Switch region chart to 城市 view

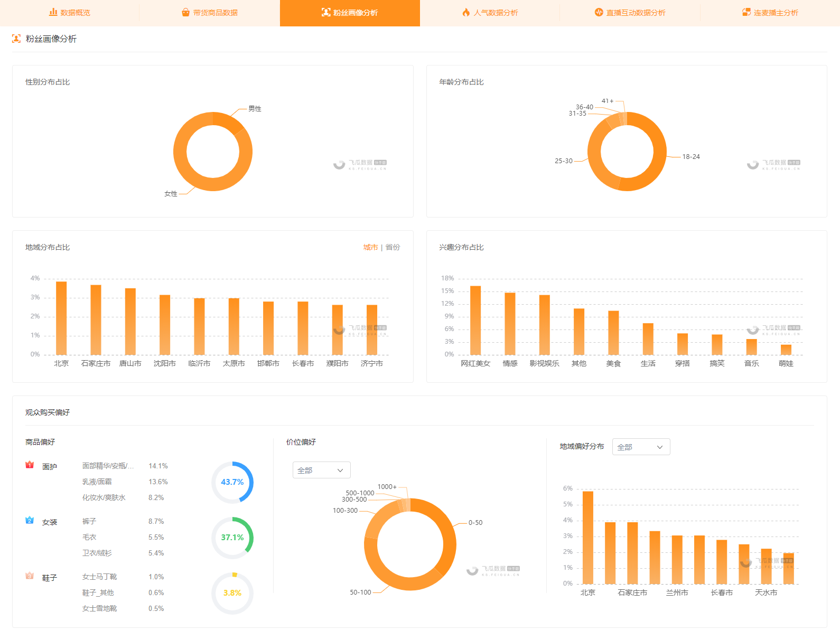click(x=370, y=247)
